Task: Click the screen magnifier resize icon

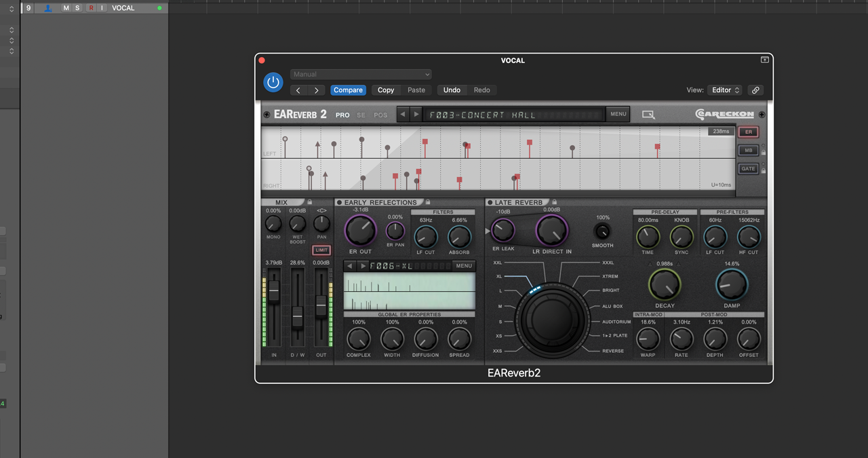Action: [x=648, y=115]
